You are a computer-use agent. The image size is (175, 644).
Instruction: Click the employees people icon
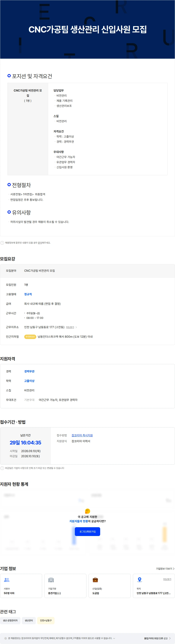click(7, 580)
